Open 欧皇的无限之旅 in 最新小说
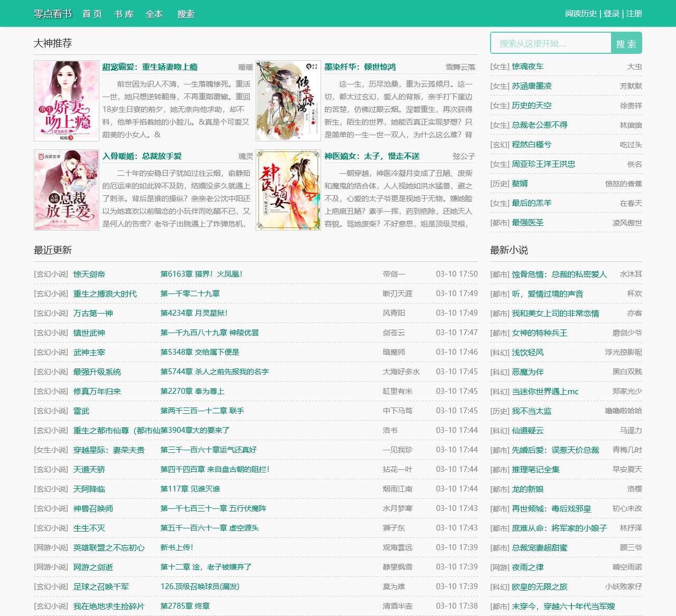 pos(540,587)
